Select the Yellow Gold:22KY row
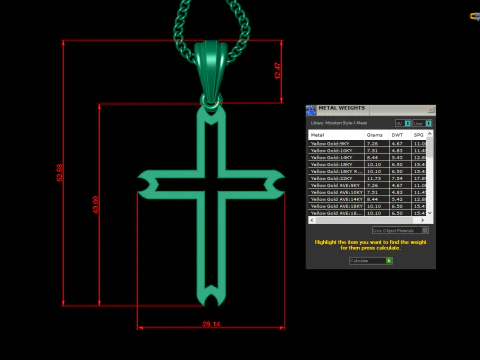480x360 pixels. tap(367, 178)
